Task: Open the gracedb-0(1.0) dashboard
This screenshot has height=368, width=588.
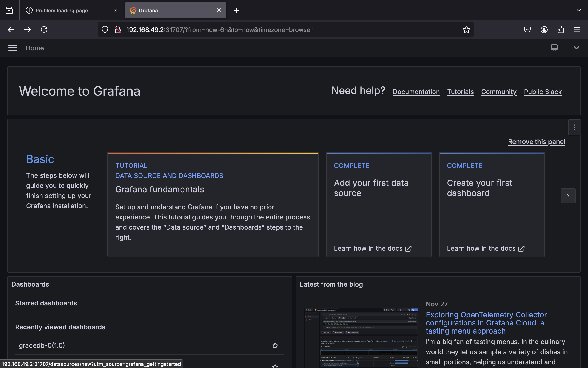Action: [x=42, y=345]
